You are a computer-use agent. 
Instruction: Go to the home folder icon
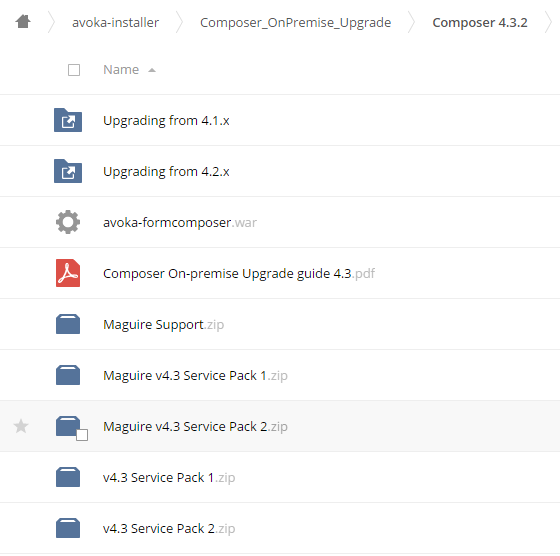point(23,21)
